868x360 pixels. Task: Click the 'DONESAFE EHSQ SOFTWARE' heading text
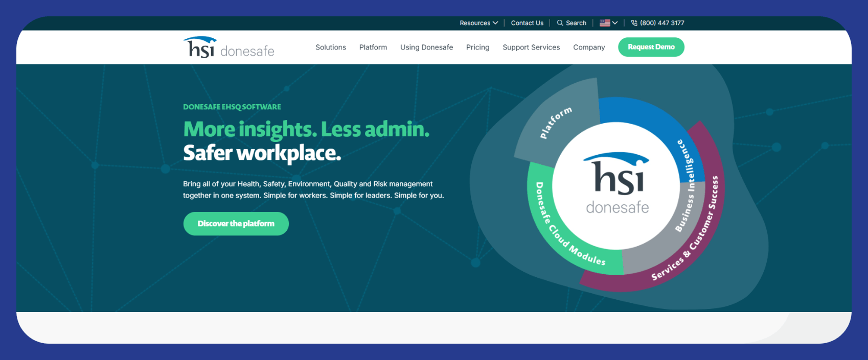click(x=232, y=107)
